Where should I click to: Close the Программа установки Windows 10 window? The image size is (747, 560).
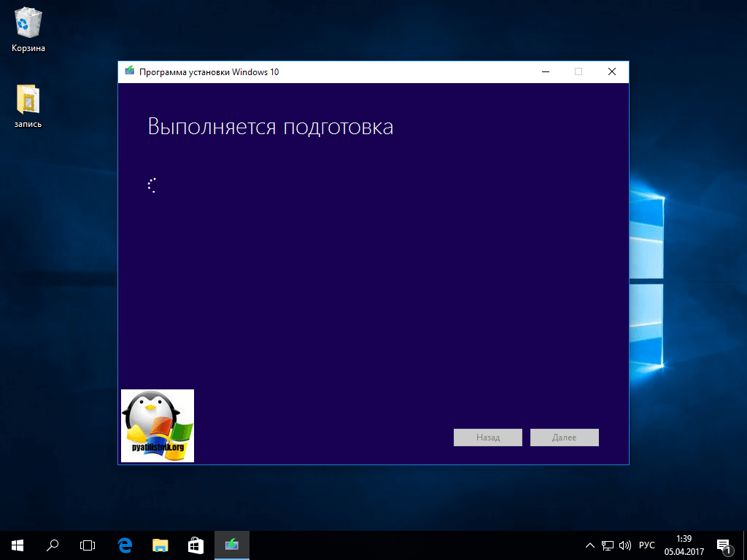pos(612,72)
